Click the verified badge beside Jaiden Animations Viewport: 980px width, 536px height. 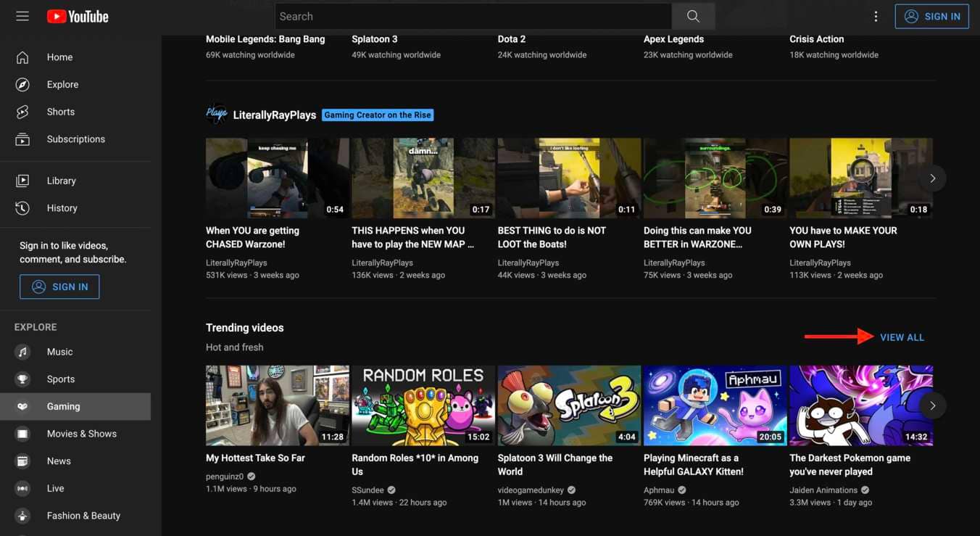(865, 490)
